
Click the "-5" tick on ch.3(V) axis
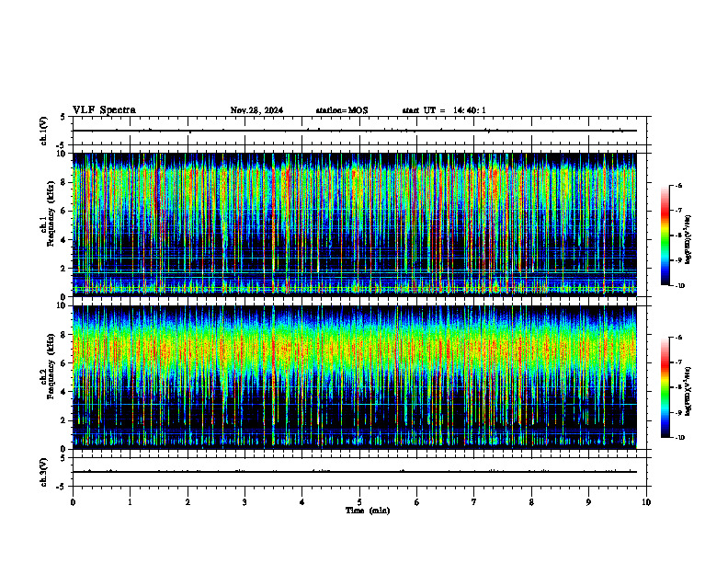(x=62, y=487)
